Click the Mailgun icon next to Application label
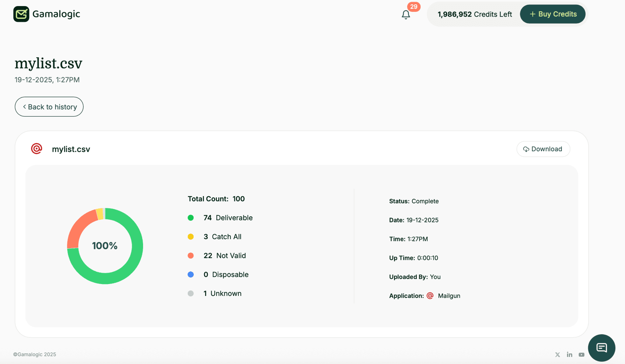Screen dimensions: 625x364 (x=429, y=296)
